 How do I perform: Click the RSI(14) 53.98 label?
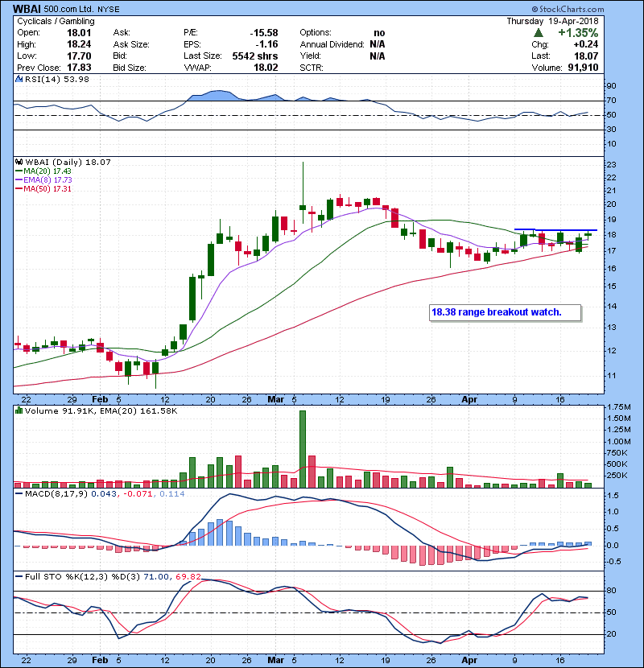pyautogui.click(x=56, y=79)
